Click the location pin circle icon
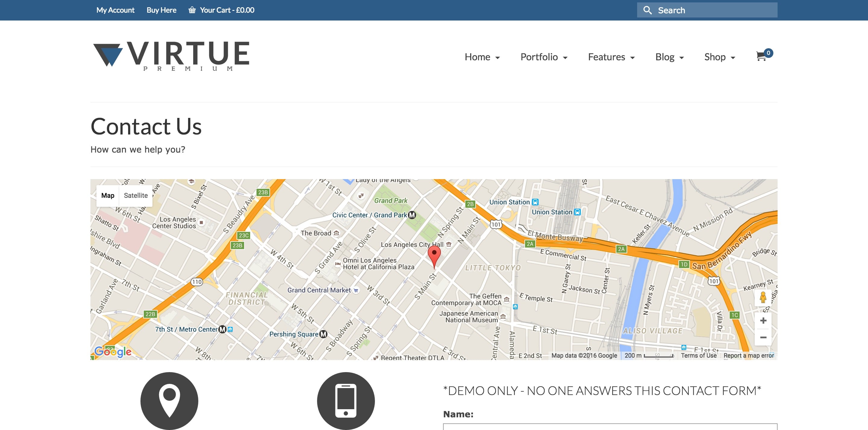Viewport: 868px width, 430px height. (169, 401)
